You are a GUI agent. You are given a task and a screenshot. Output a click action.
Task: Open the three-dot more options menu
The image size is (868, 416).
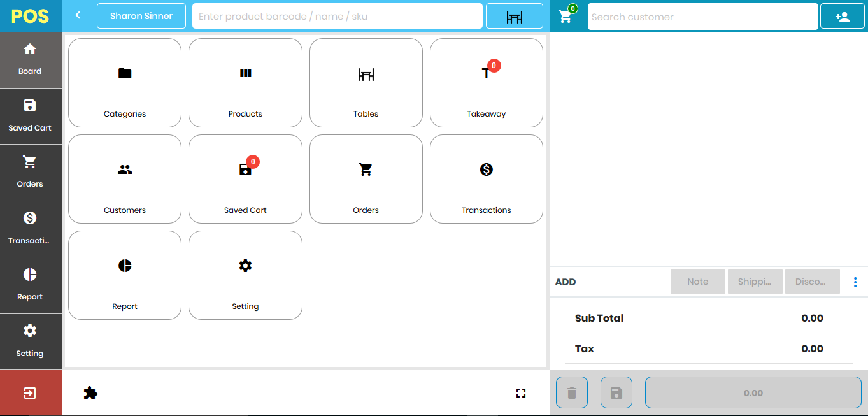tap(855, 282)
